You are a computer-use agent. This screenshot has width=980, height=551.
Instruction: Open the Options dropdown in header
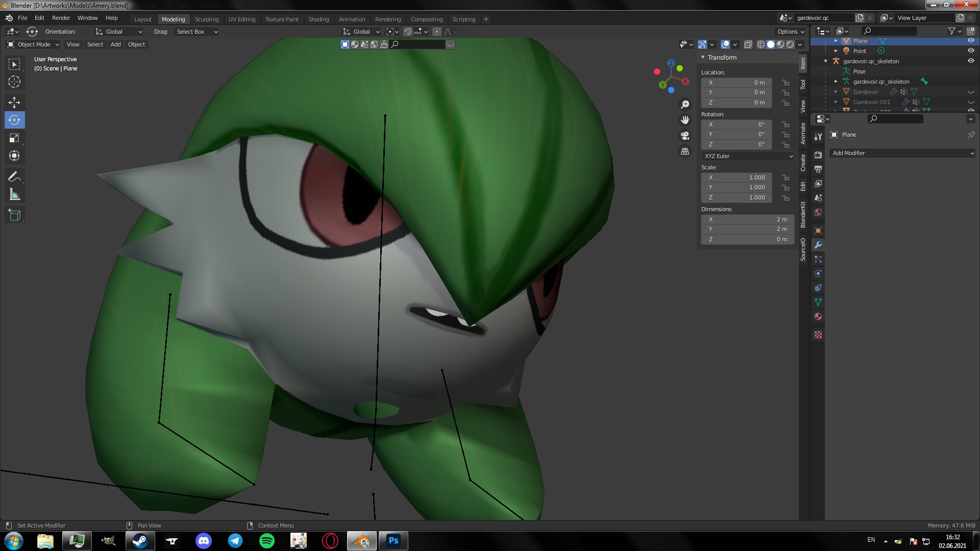pos(791,32)
